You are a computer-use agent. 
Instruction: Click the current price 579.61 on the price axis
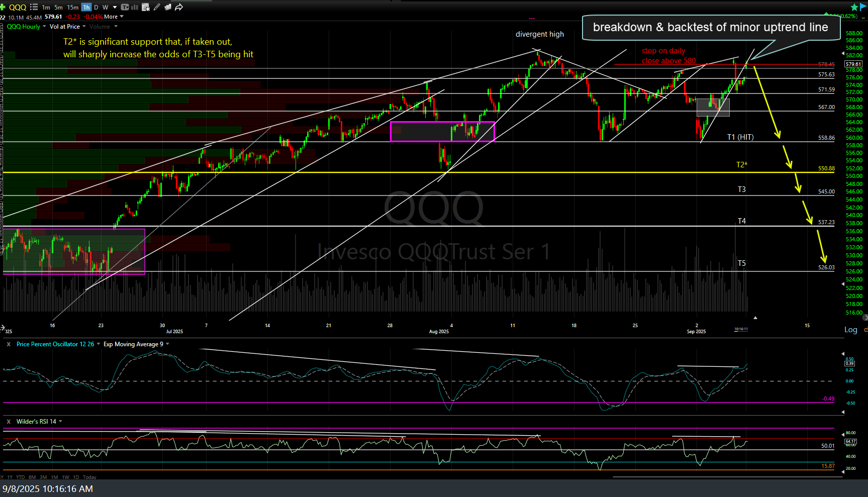(853, 64)
